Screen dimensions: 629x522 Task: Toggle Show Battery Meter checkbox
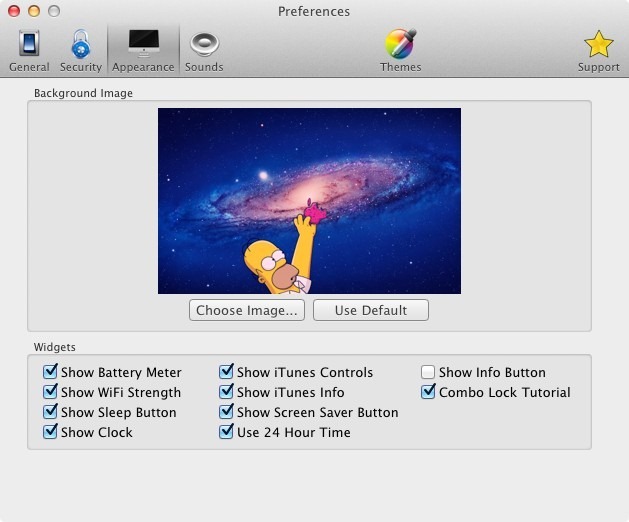click(x=50, y=372)
